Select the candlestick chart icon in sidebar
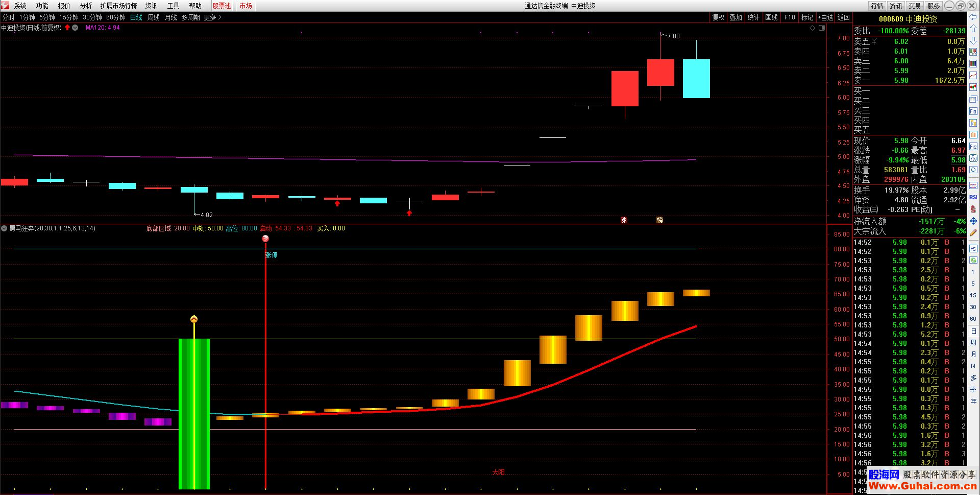This screenshot has width=980, height=495. 973,87
